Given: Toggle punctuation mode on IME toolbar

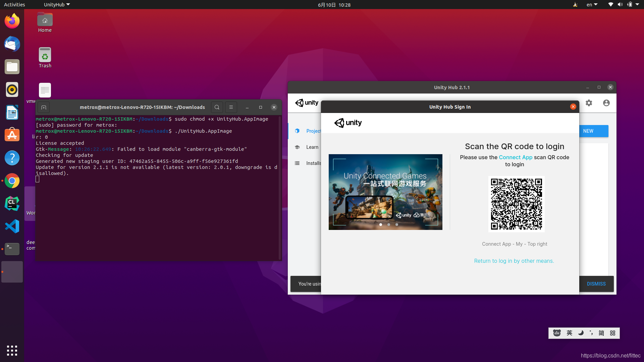Looking at the screenshot, I should [591, 333].
